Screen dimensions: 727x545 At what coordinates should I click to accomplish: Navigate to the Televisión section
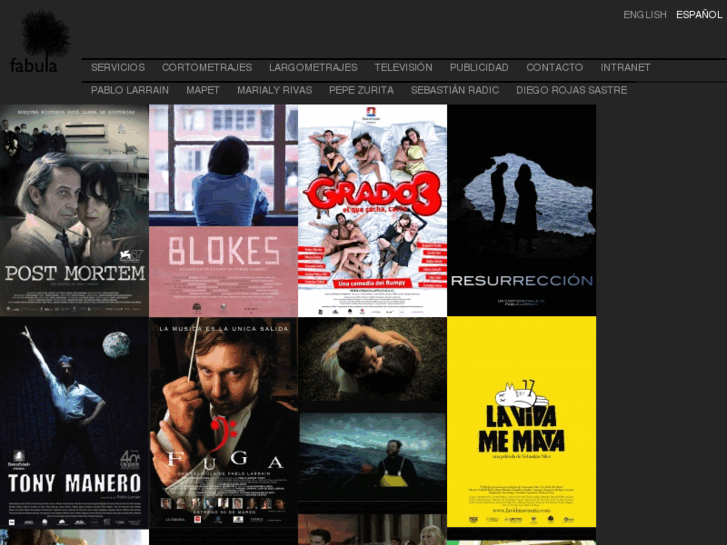click(x=403, y=68)
